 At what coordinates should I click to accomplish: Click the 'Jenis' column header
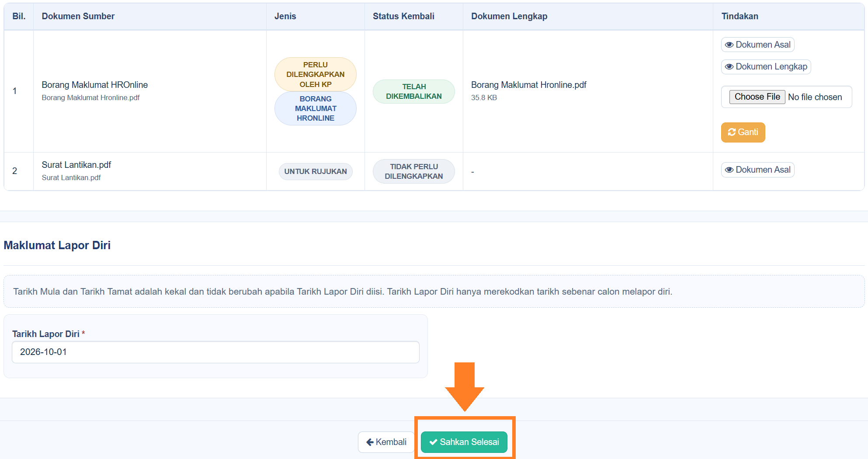click(x=285, y=16)
